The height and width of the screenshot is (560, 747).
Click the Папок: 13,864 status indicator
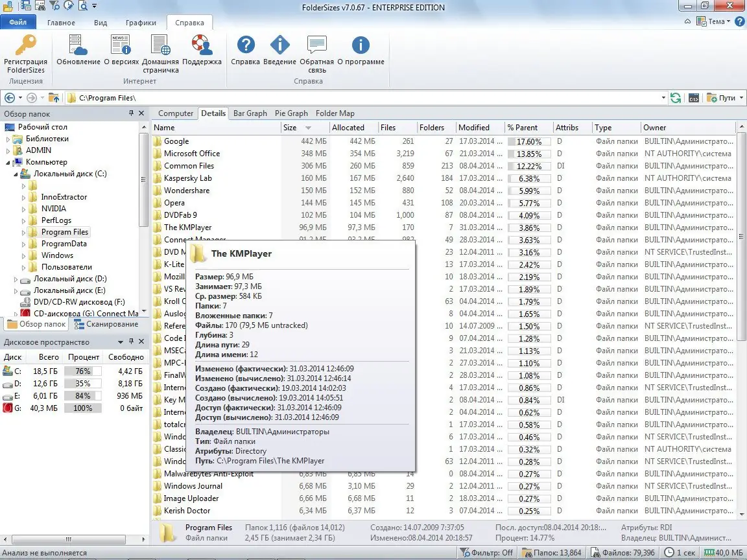(552, 552)
